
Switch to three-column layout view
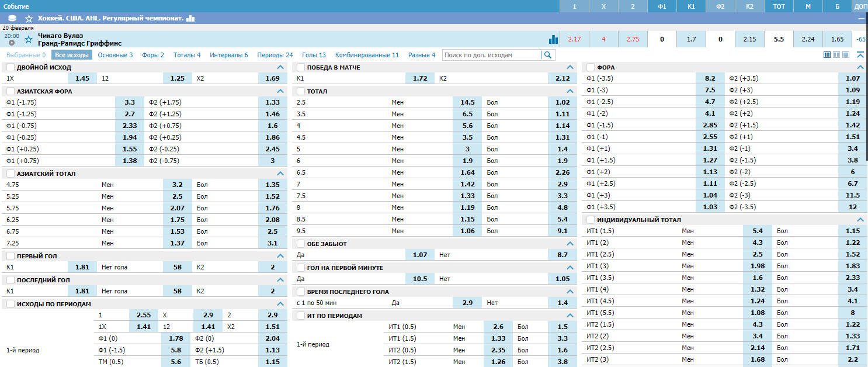(827, 55)
